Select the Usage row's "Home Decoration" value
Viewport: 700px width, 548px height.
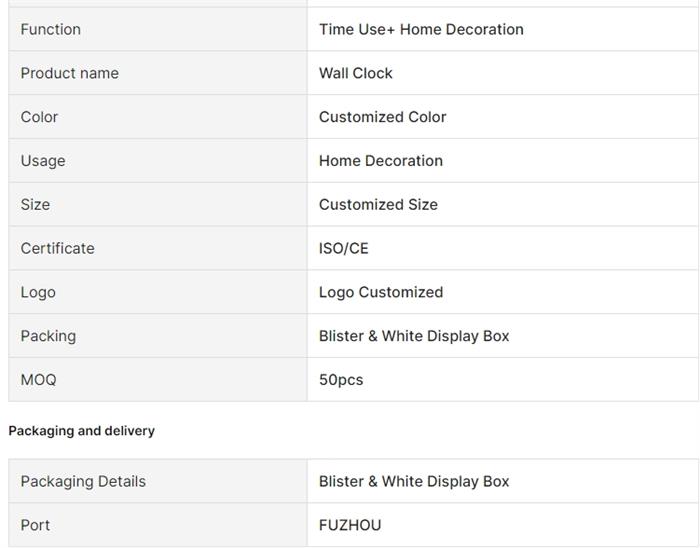[381, 161]
